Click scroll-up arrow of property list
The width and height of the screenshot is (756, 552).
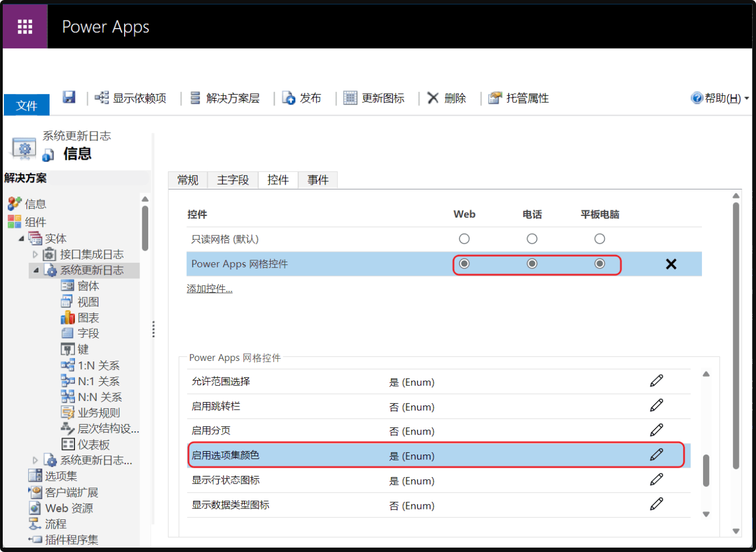click(706, 374)
